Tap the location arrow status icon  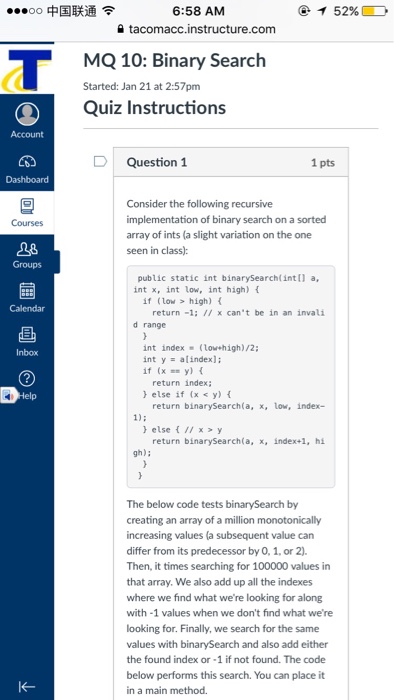coord(323,11)
